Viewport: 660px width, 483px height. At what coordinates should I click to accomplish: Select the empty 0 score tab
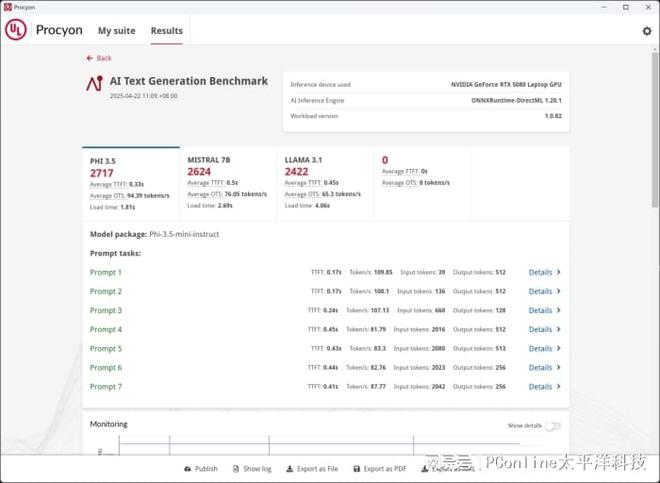[x=423, y=183]
